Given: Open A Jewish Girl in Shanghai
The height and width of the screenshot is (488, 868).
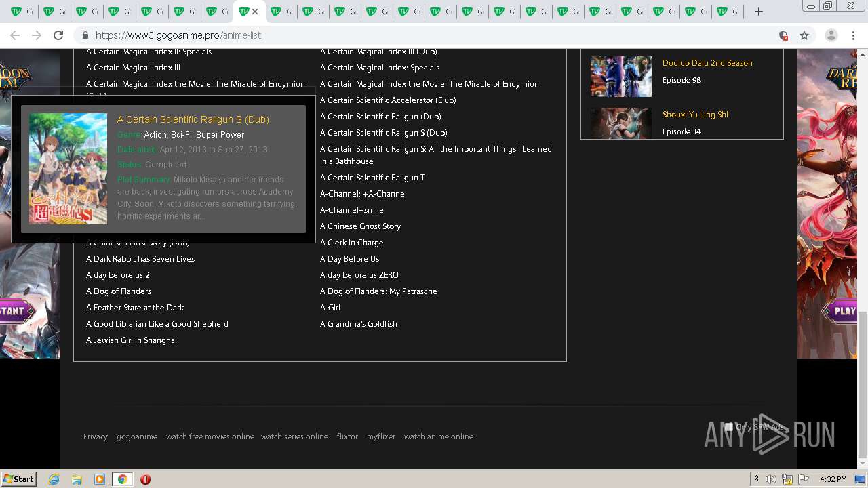Looking at the screenshot, I should (132, 340).
